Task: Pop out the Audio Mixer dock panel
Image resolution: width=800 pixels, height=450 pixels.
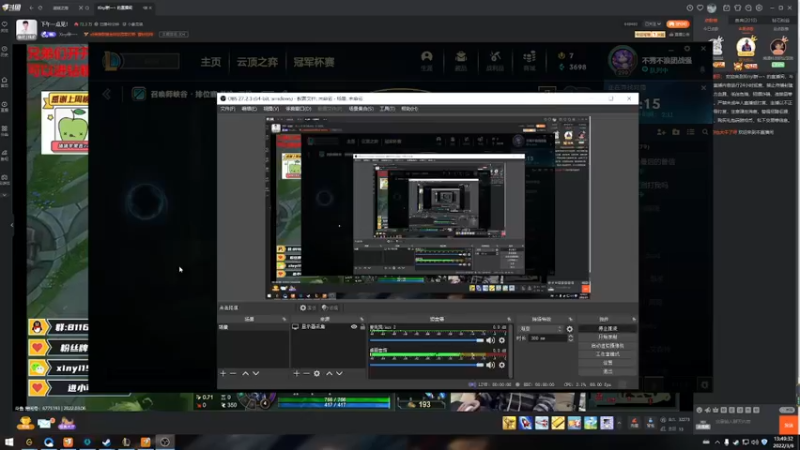Action: 509,319
